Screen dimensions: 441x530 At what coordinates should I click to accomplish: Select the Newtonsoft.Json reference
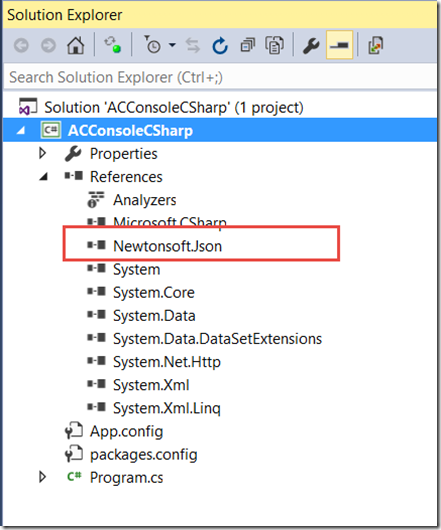tap(168, 246)
